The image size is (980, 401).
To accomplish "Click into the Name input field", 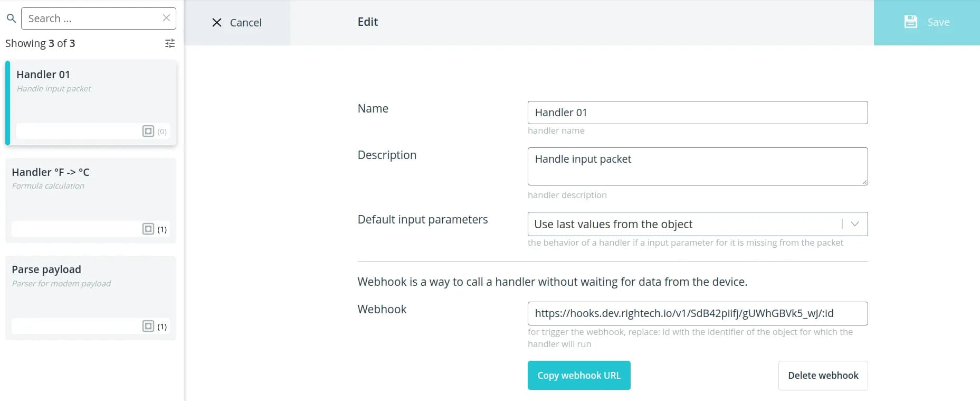I will [x=697, y=113].
